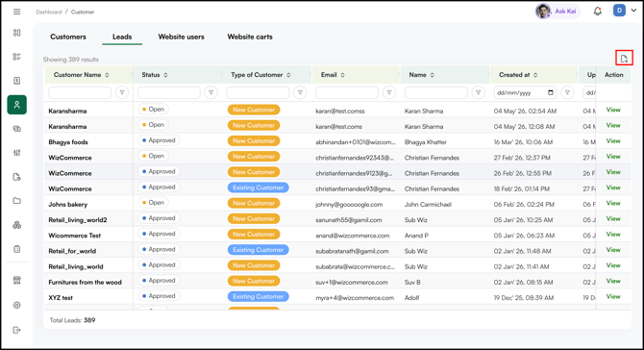The height and width of the screenshot is (350, 644).
Task: Open the dashboard grid icon in the sidebar
Action: click(x=17, y=33)
